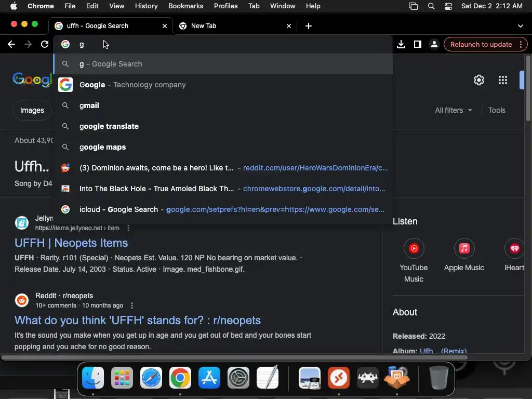Open YouTube Music listen option
532x399 pixels.
click(x=414, y=260)
